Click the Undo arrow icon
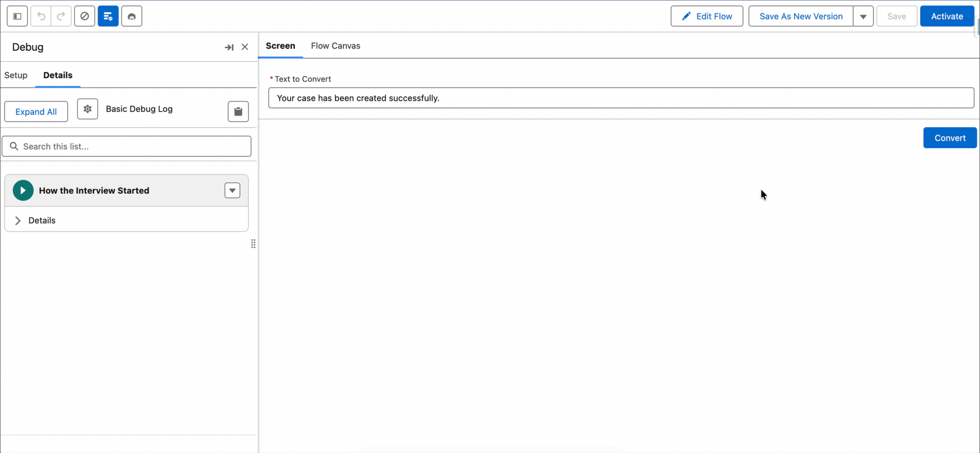Viewport: 980px width, 453px height. 41,16
